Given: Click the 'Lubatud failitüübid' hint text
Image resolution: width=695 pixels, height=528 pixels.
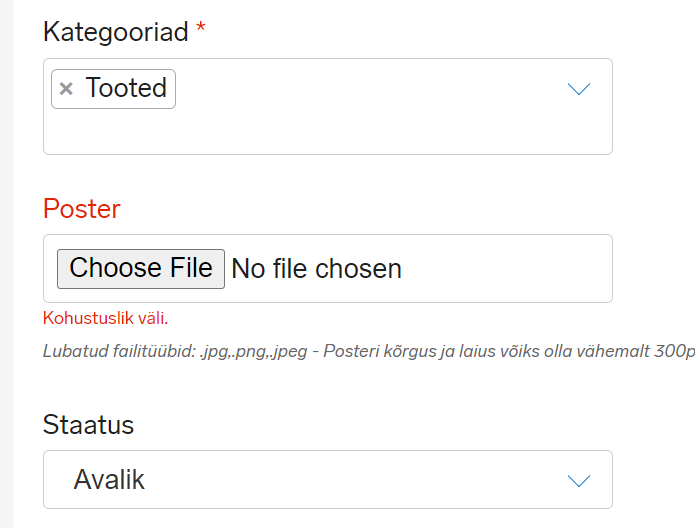Looking at the screenshot, I should [118, 352].
